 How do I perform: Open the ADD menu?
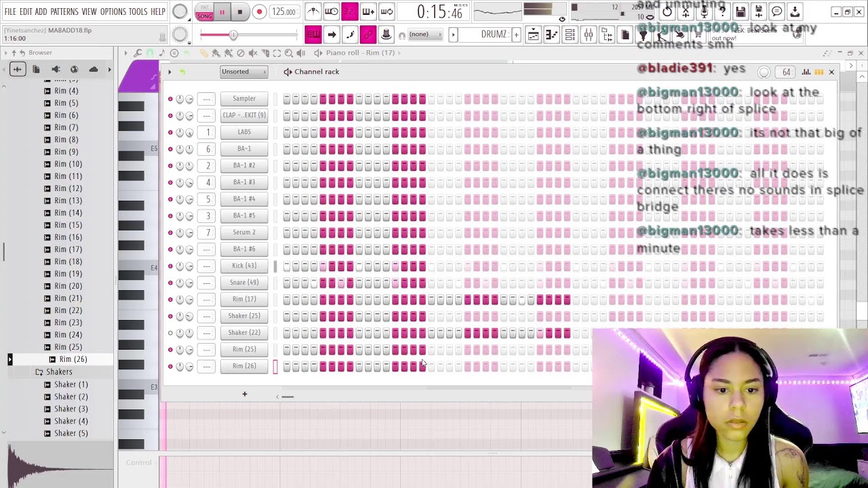click(x=41, y=12)
